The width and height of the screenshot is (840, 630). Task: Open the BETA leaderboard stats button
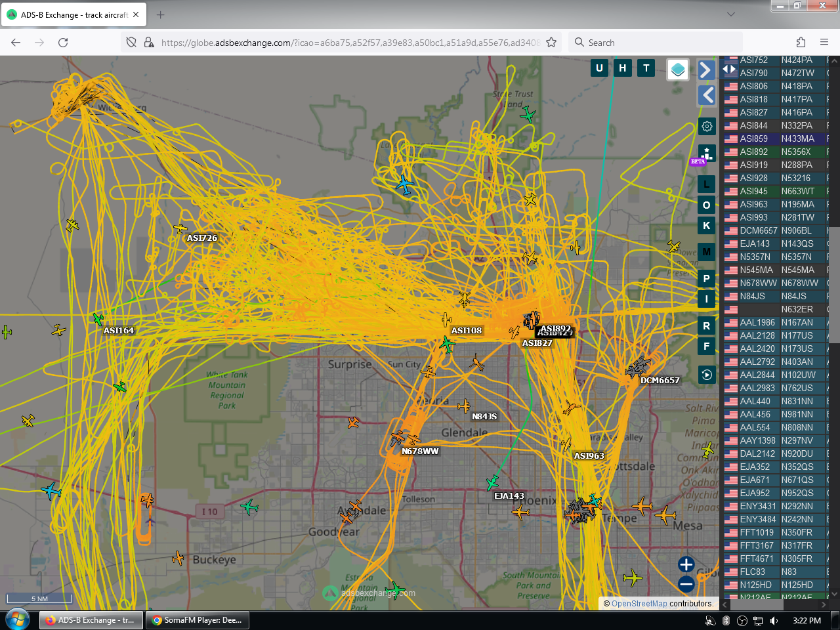706,154
